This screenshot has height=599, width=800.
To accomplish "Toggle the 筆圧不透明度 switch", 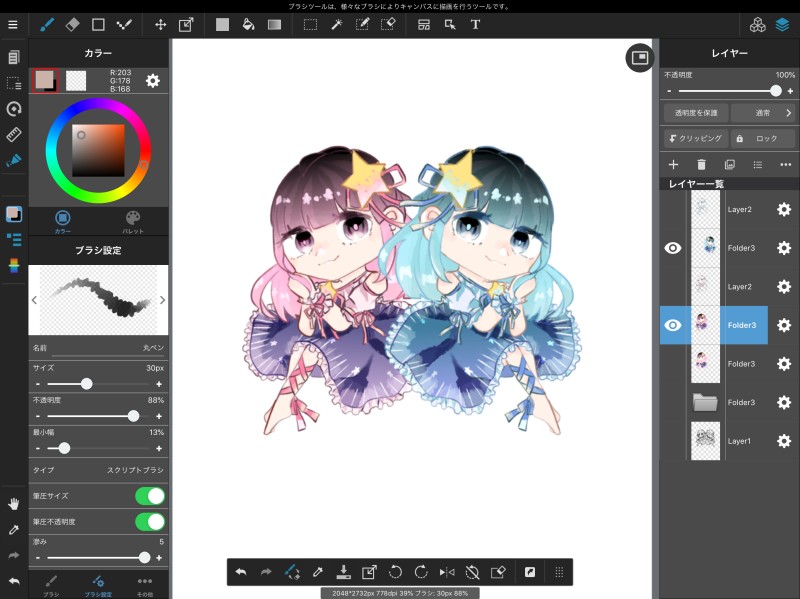I will (x=150, y=522).
